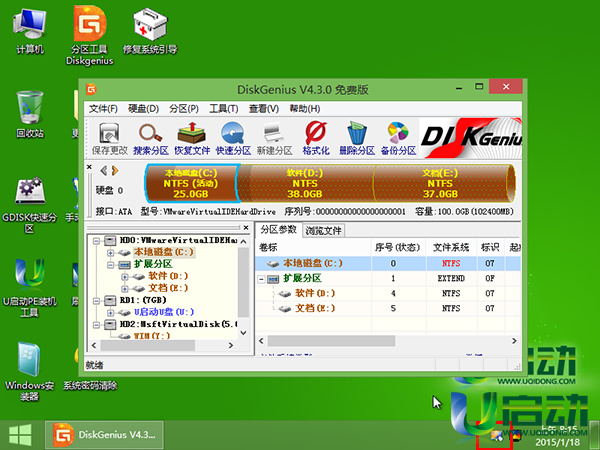Screen dimensions: 600x450
Task: Close the disk map panel with small X
Action: 89,167
